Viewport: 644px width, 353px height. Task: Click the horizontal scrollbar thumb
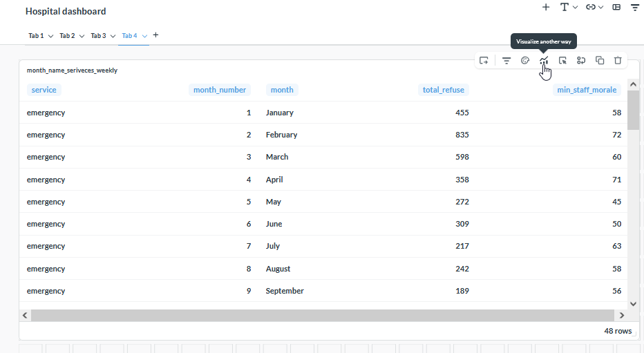323,315
